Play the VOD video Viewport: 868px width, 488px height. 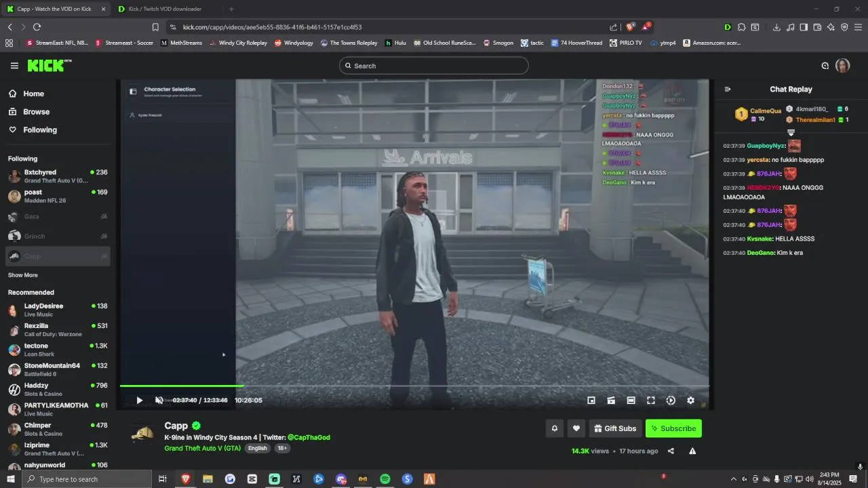point(139,401)
